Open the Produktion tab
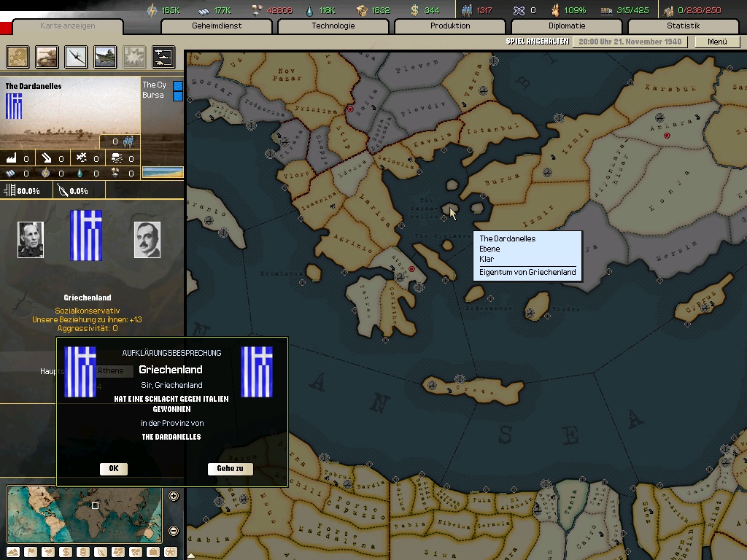This screenshot has height=560, width=747. click(449, 26)
